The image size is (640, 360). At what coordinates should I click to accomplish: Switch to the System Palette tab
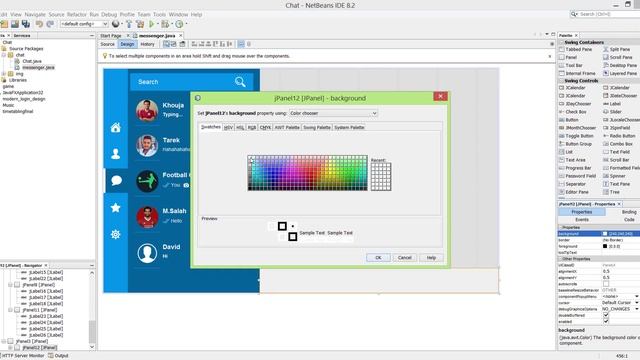tap(349, 127)
